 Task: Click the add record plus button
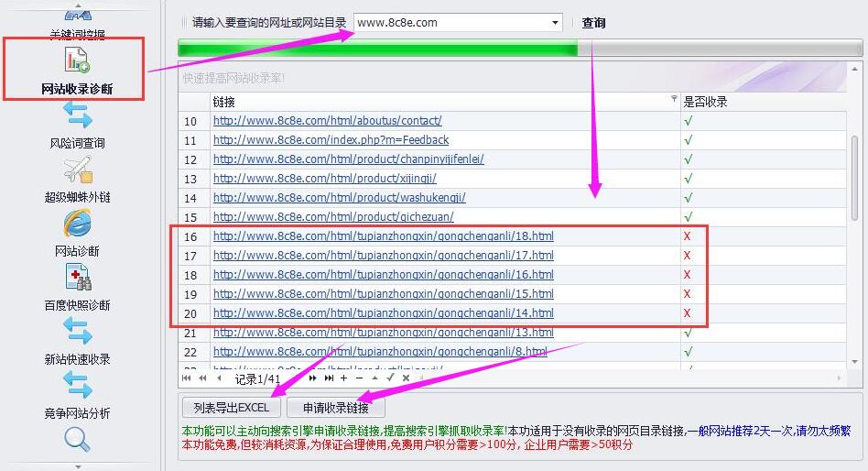343,378
